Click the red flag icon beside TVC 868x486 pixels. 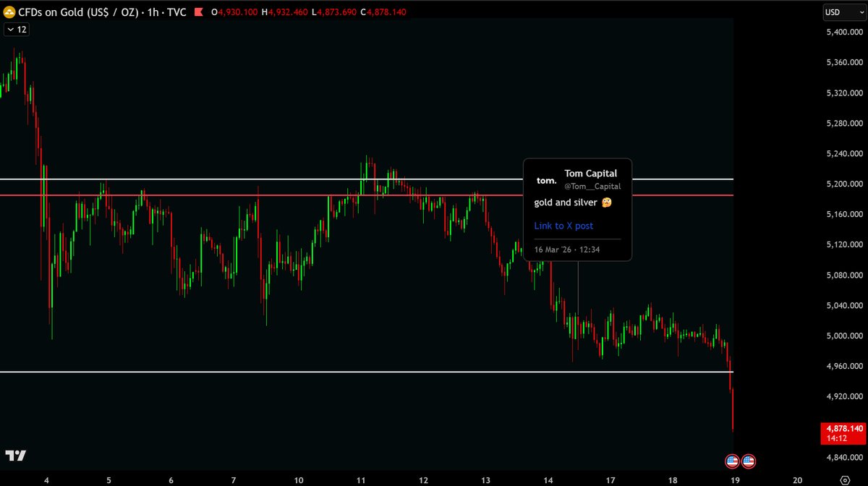(x=198, y=12)
